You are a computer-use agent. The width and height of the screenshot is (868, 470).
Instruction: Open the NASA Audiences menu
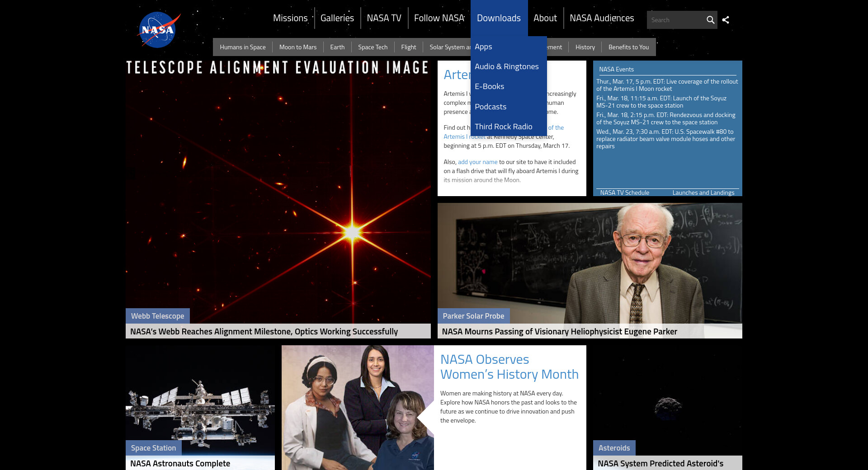pyautogui.click(x=602, y=18)
